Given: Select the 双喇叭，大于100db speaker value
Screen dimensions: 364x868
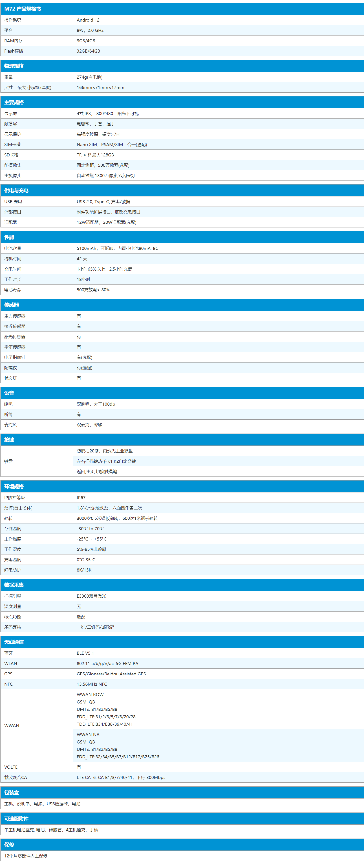Looking at the screenshot, I should pyautogui.click(x=96, y=404).
